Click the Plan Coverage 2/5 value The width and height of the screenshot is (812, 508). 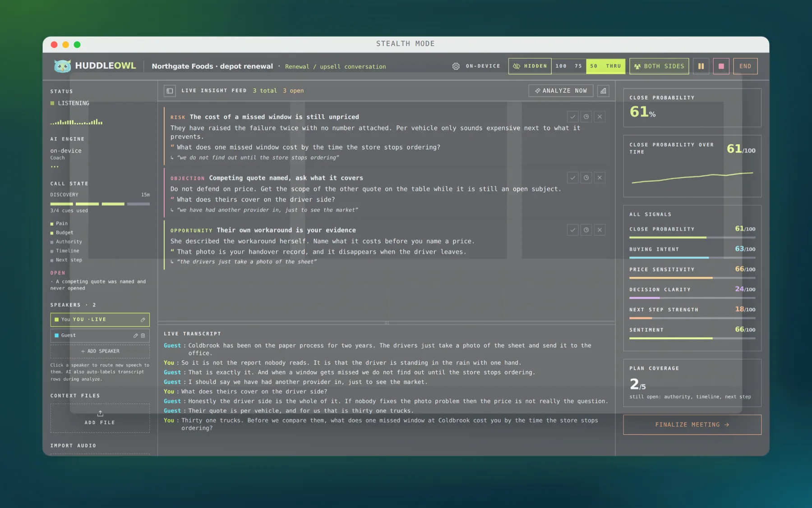coord(637,384)
